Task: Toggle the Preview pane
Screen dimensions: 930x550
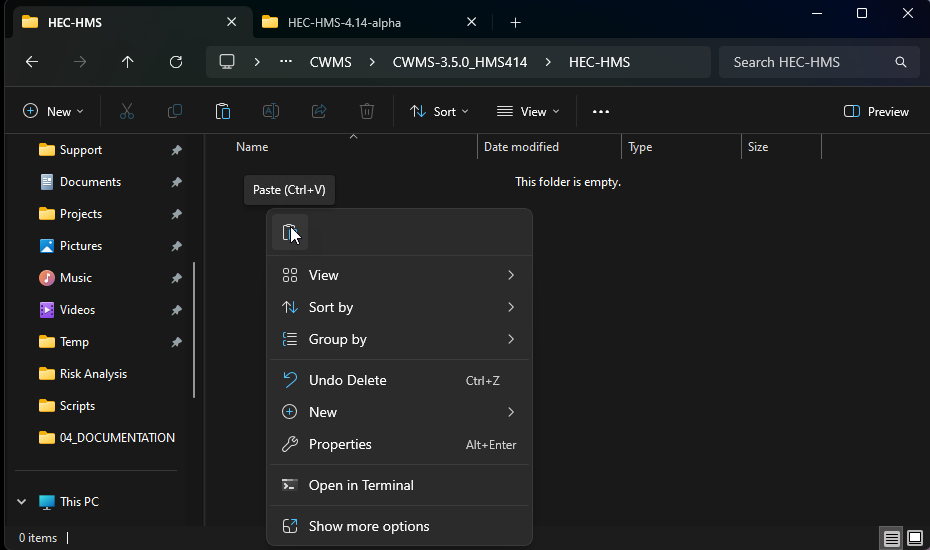Action: 876,112
